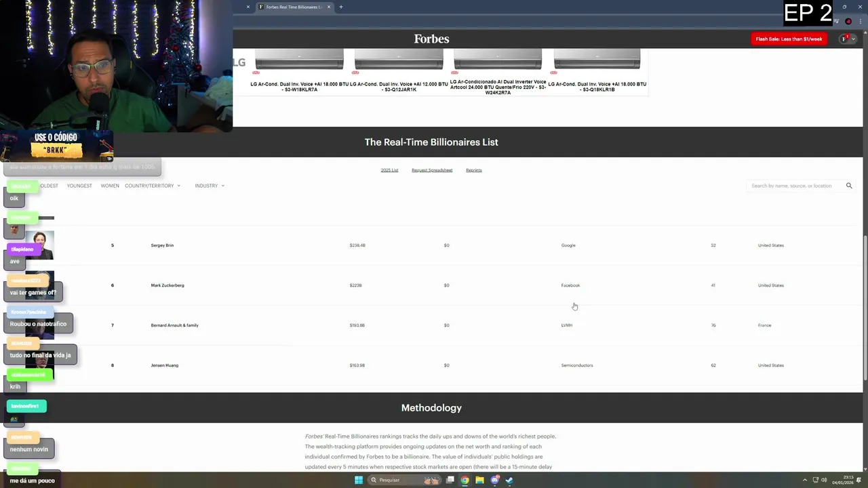Click the Google source cell
Screen dimensions: 868x488
click(x=568, y=245)
